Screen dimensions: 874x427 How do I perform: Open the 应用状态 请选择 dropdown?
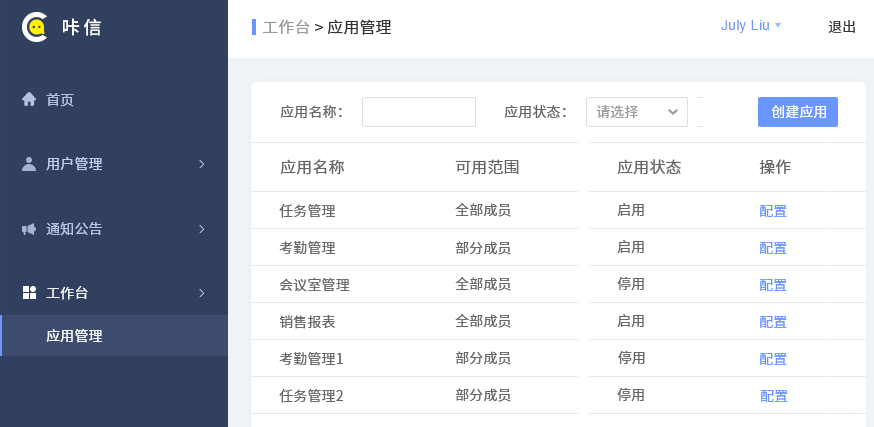tap(637, 112)
